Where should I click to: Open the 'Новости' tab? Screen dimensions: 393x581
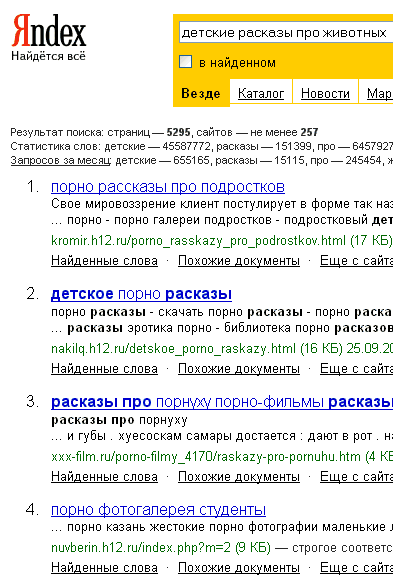[325, 93]
